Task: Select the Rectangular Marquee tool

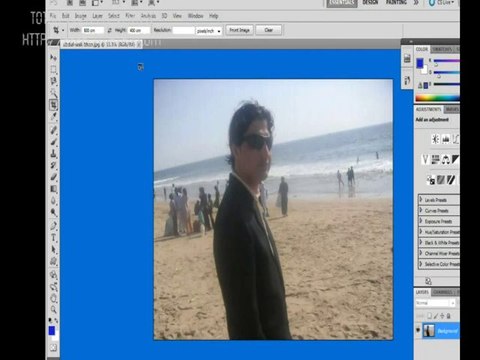Action: pyautogui.click(x=53, y=70)
